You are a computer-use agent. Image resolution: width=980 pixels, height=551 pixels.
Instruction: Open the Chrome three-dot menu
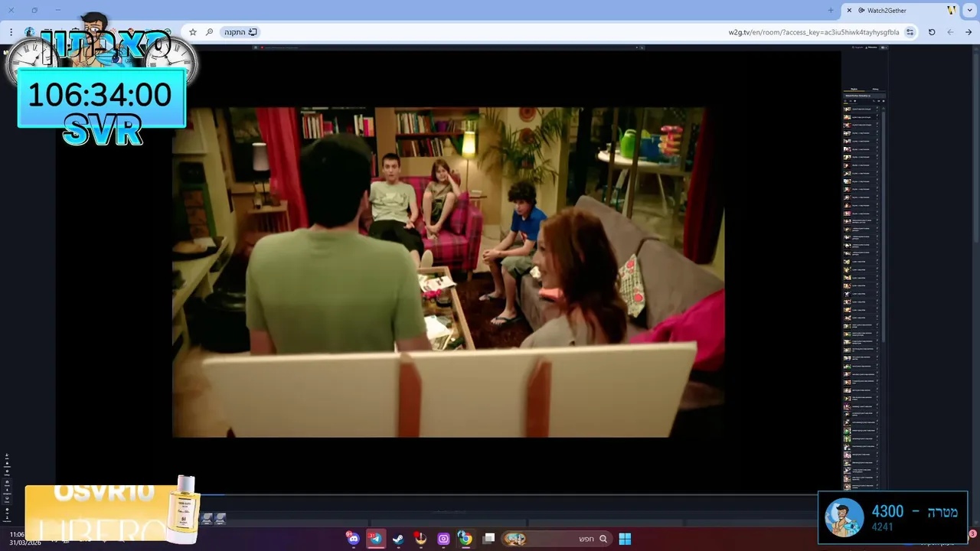click(x=11, y=32)
